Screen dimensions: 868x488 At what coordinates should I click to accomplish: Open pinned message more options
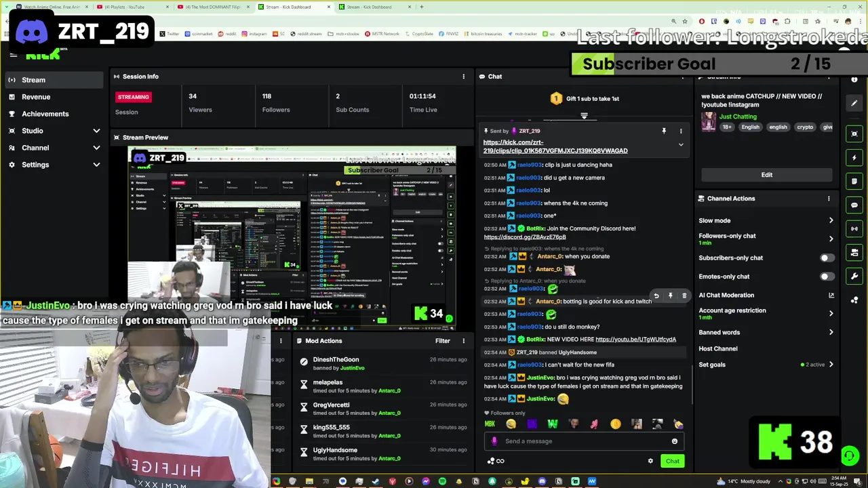coord(681,131)
